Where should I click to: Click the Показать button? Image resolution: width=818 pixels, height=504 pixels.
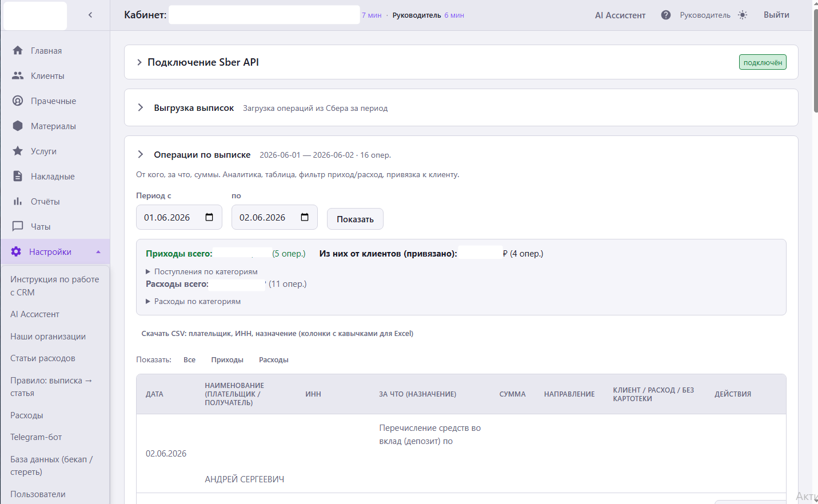click(355, 219)
